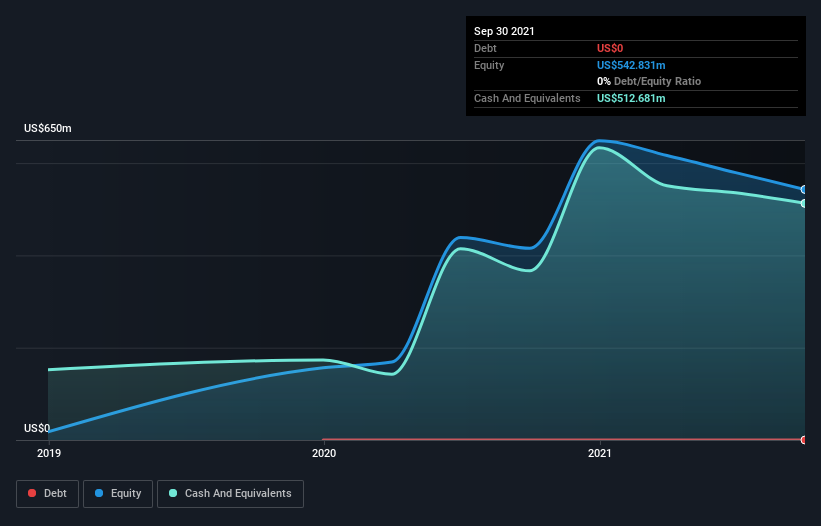Viewport: 821px width, 526px height.
Task: Click the 2019 axis label
Action: (49, 453)
